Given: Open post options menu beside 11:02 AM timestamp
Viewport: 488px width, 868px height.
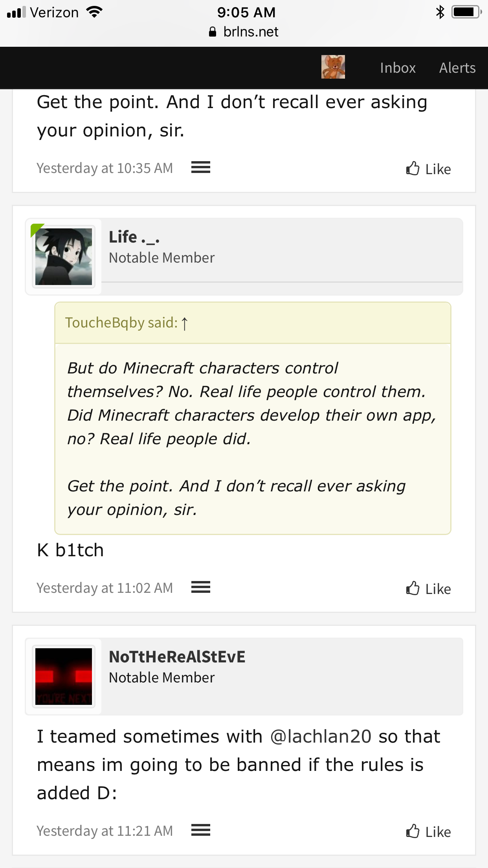Looking at the screenshot, I should [x=201, y=587].
